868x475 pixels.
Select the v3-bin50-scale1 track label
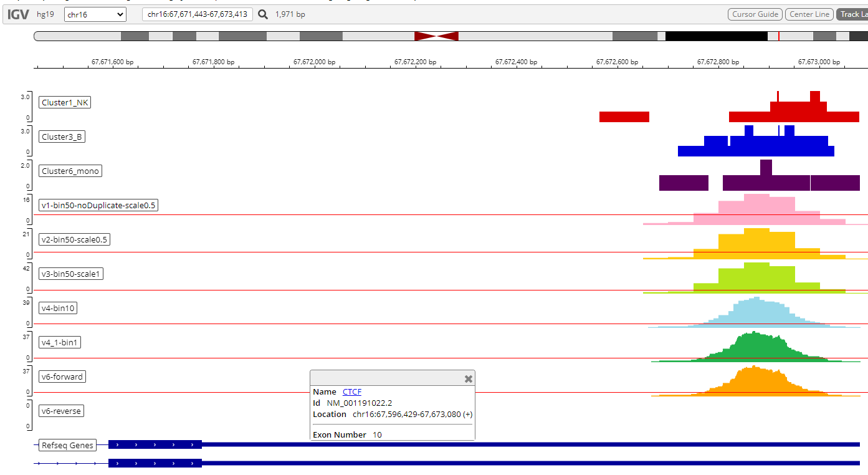pos(71,274)
